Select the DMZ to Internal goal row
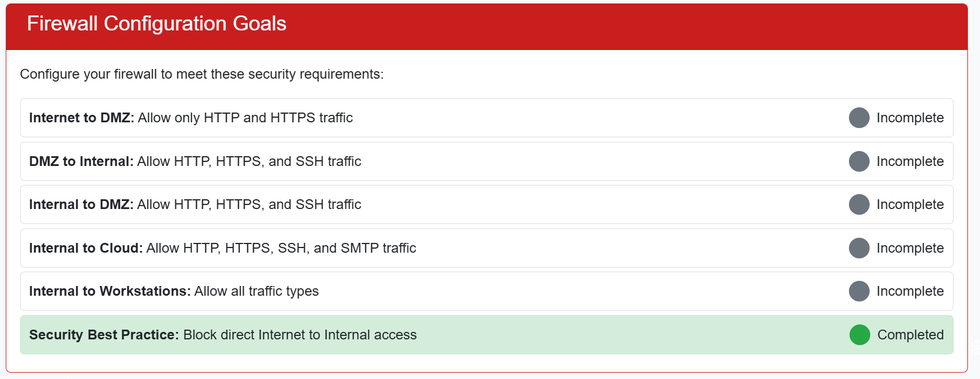The height and width of the screenshot is (379, 980). tap(486, 161)
